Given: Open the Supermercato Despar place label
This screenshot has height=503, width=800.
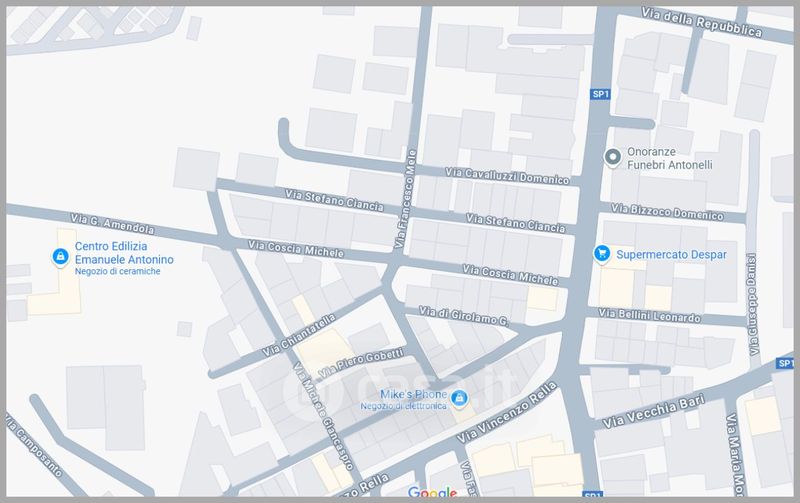Looking at the screenshot, I should (671, 255).
